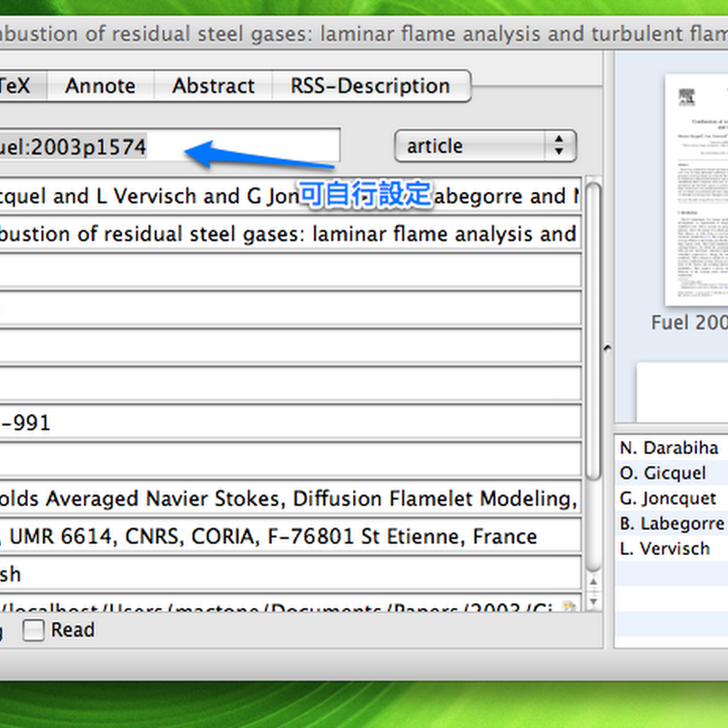Open the article type dropdown
Screen dimensions: 728x728
(x=484, y=146)
